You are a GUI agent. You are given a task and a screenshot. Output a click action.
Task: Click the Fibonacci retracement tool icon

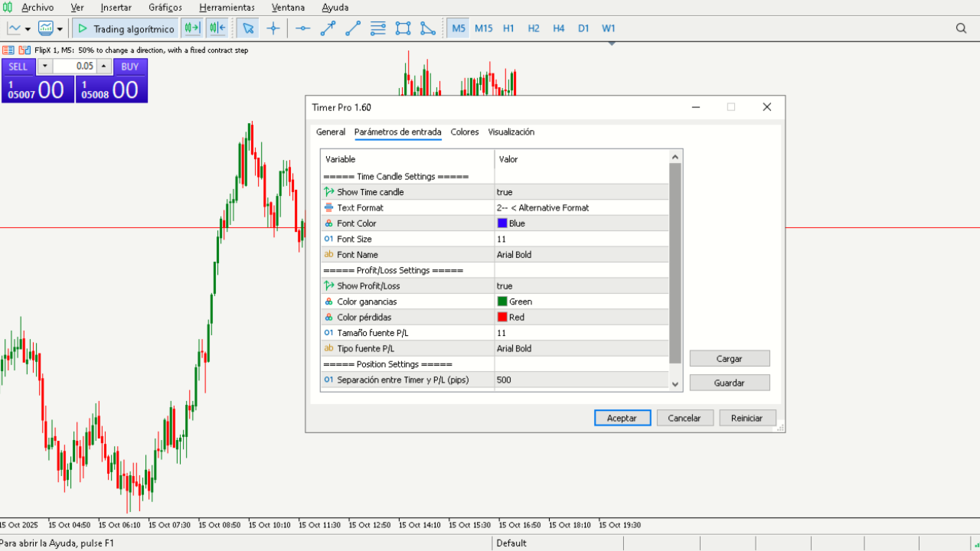[378, 28]
